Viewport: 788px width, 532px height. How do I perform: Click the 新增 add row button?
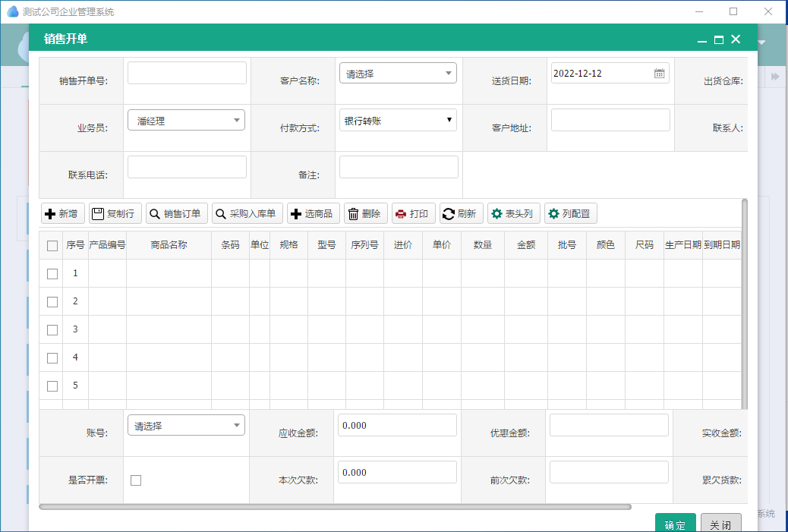[x=63, y=213]
